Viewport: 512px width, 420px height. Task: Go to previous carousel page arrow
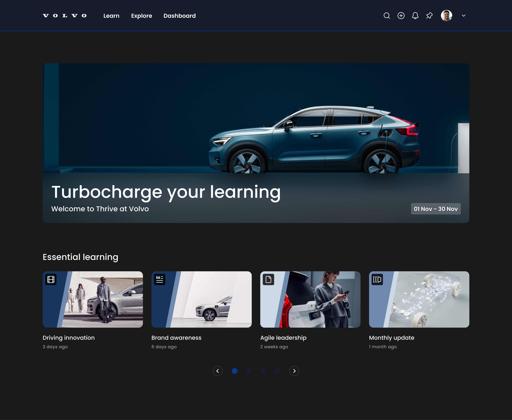[x=218, y=371]
